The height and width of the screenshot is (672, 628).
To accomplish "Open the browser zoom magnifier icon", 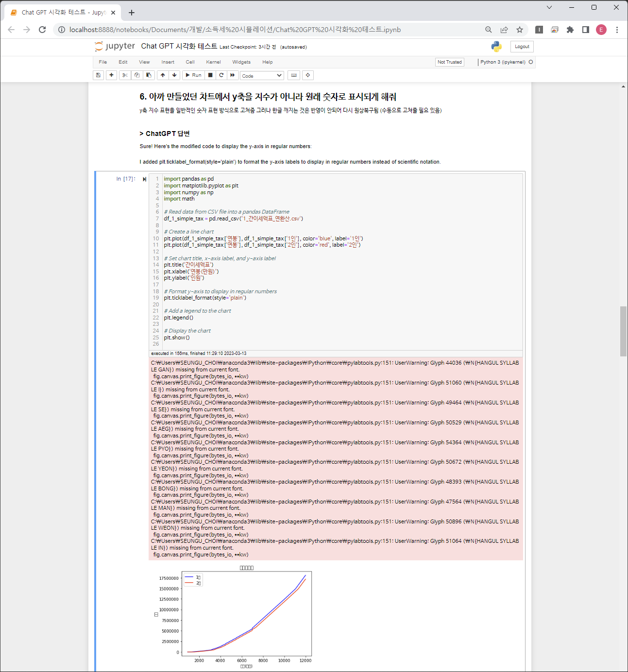I will tap(489, 30).
